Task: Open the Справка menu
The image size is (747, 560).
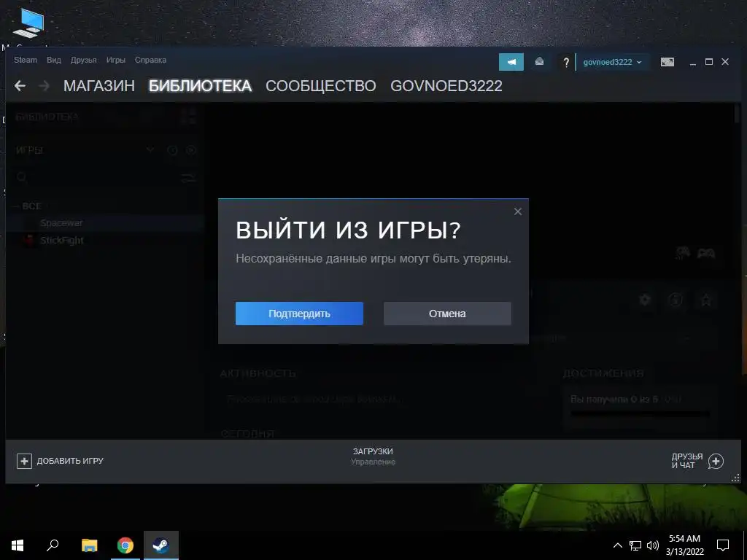Action: click(150, 60)
